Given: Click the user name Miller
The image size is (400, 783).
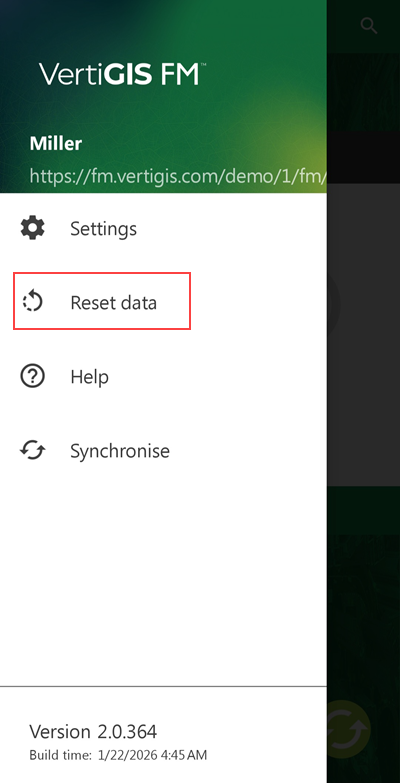Looking at the screenshot, I should pos(56,144).
